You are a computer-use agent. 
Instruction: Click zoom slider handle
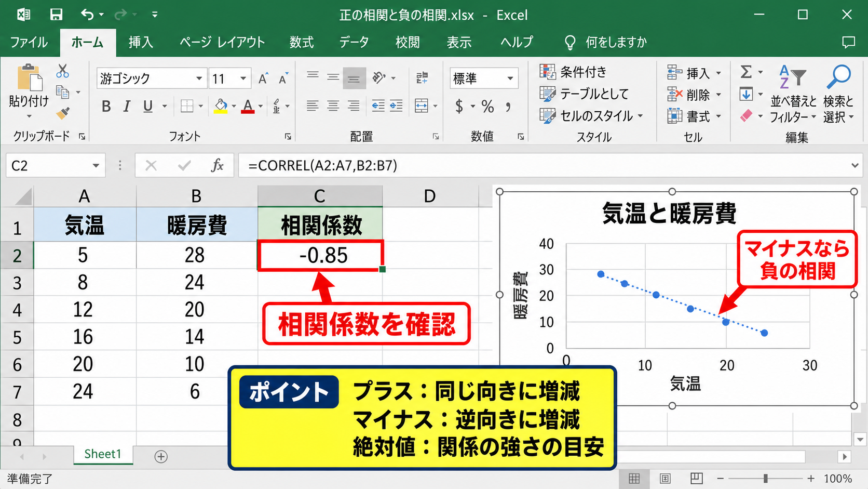point(765,478)
